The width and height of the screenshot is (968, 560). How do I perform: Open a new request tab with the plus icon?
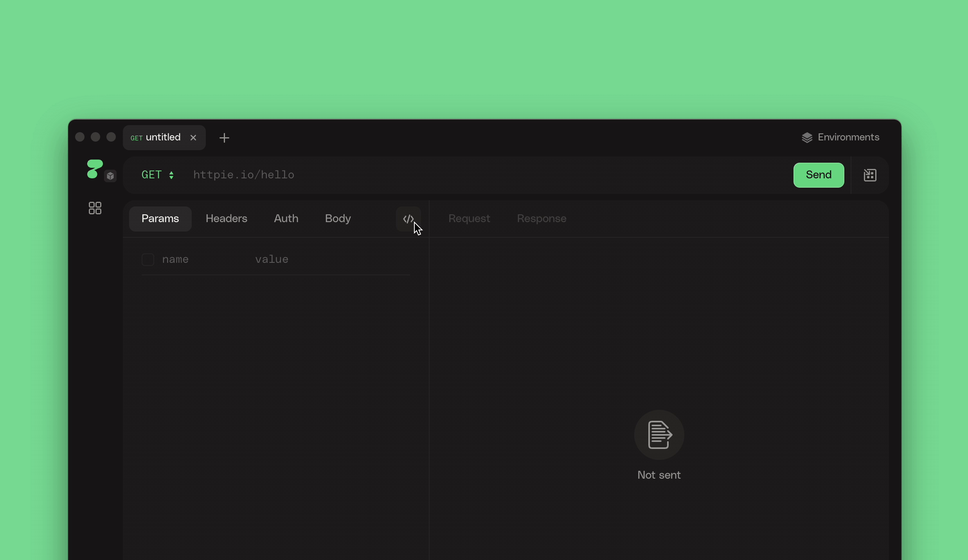click(x=224, y=138)
